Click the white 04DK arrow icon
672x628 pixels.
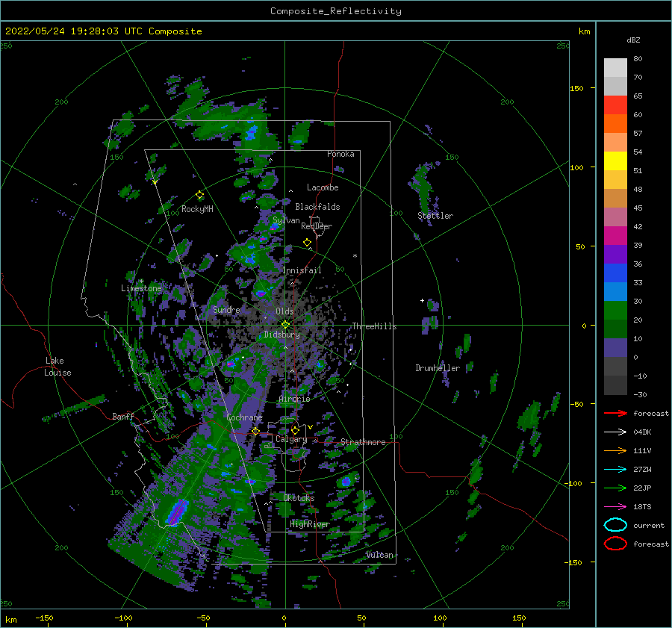[x=615, y=432]
